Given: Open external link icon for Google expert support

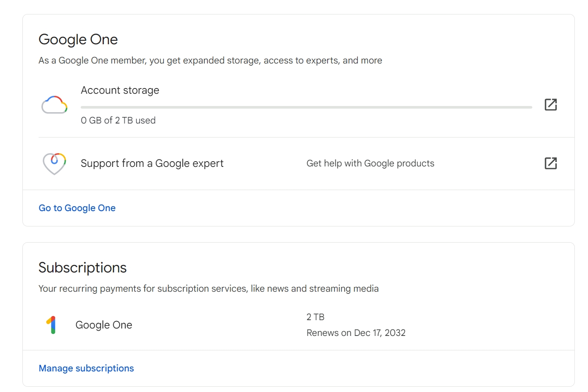Looking at the screenshot, I should 550,163.
